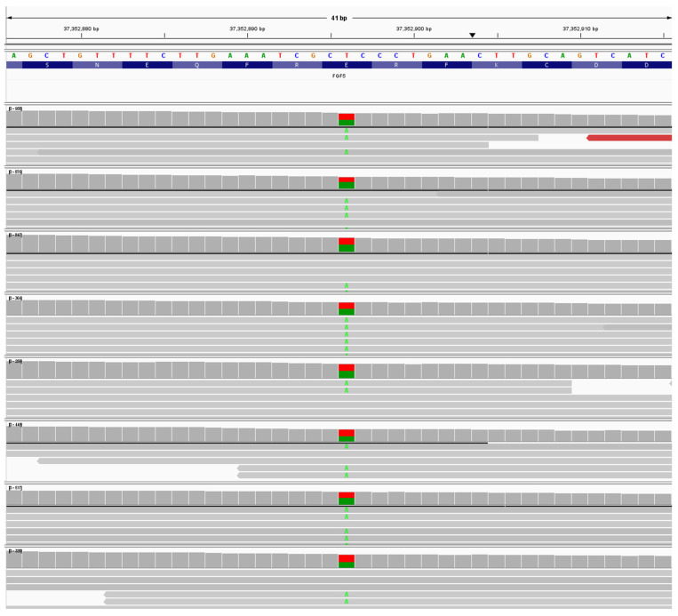The height and width of the screenshot is (616, 678).
Task: Click the K amino acid block
Action: point(497,65)
